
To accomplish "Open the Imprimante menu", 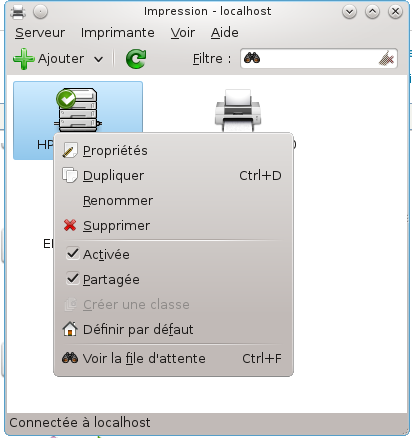I will point(118,33).
